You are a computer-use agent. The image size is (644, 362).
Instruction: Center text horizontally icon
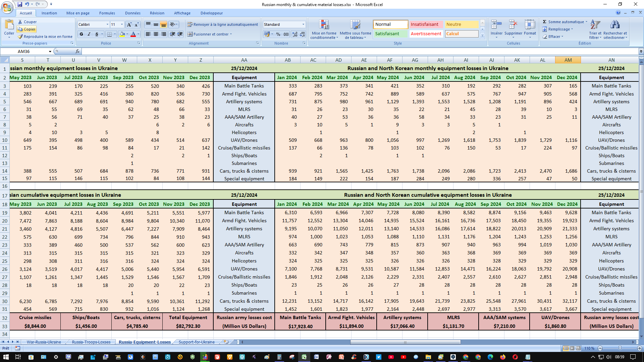tap(156, 34)
